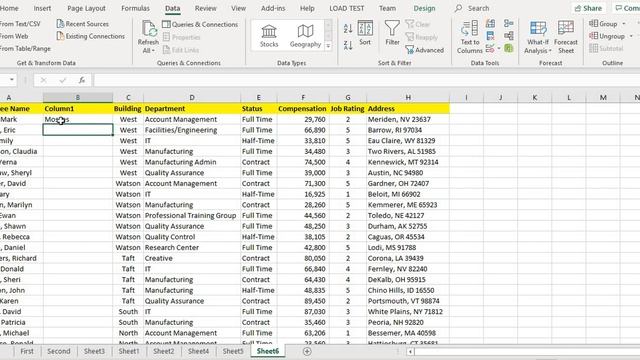Image resolution: width=640 pixels, height=360 pixels.
Task: Click the Relationships icon in Data Tools
Action: tap(509, 36)
